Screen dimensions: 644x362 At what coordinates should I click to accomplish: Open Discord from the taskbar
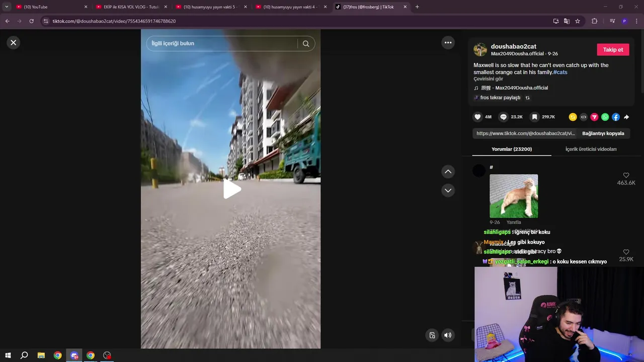[74, 355]
